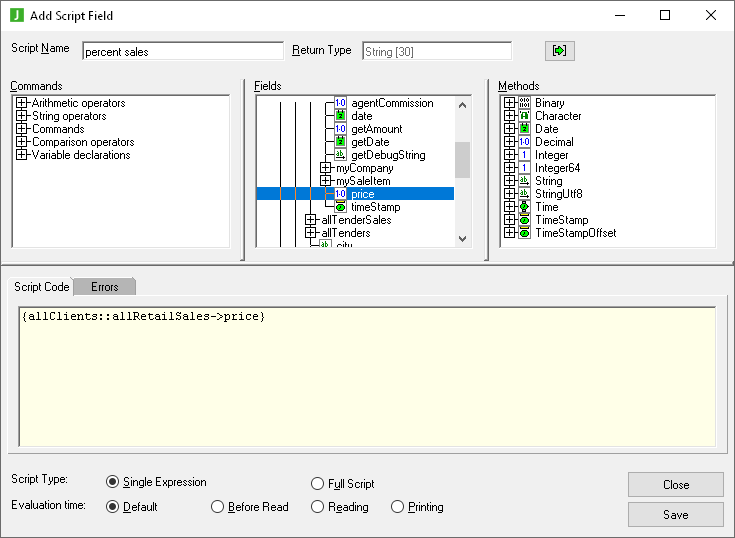Click the Decimal type icon in Methods
Viewport: 735px width, 538px height.
525,142
